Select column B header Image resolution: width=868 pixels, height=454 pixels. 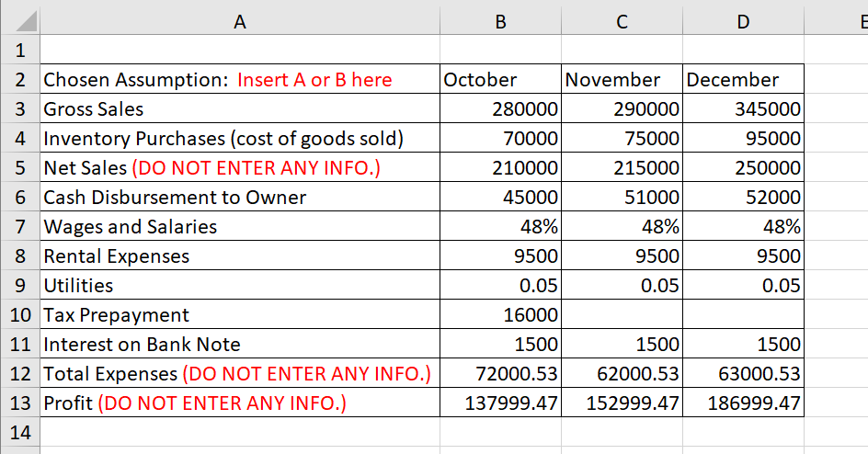click(500, 21)
